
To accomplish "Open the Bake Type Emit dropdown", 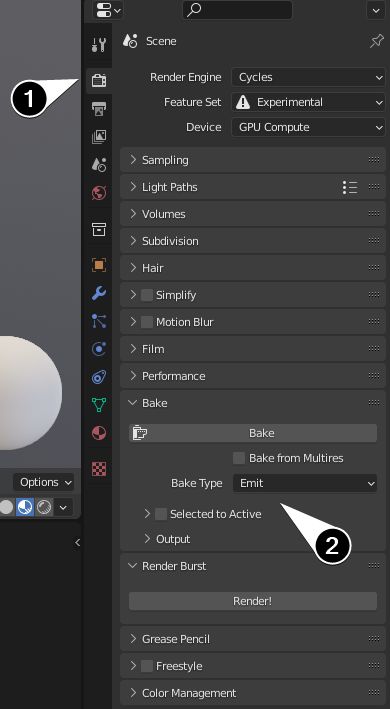I will pyautogui.click(x=305, y=483).
